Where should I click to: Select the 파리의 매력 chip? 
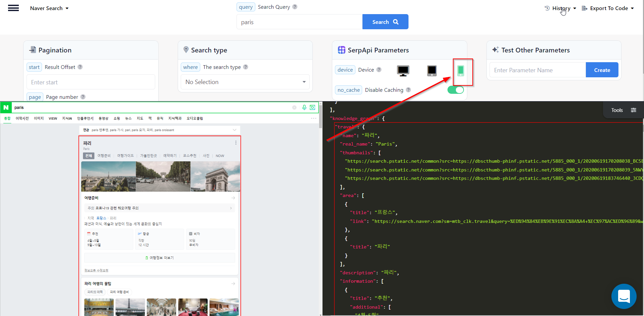click(x=95, y=292)
